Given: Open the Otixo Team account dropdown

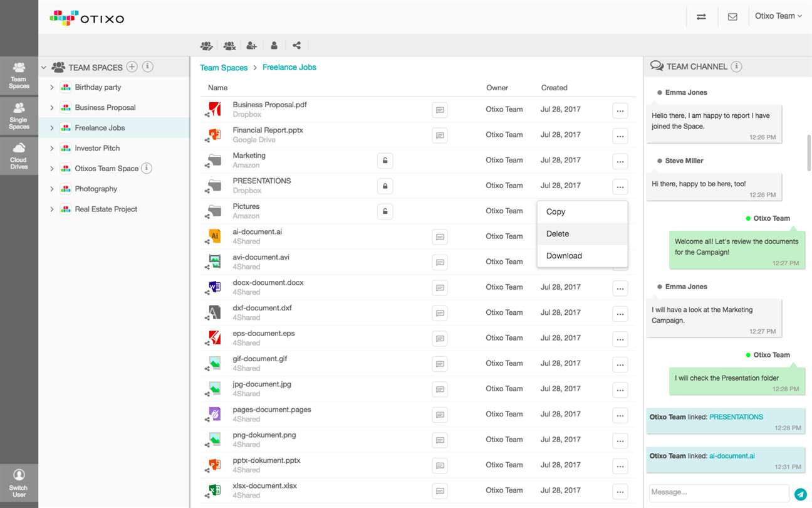Looking at the screenshot, I should click(778, 16).
